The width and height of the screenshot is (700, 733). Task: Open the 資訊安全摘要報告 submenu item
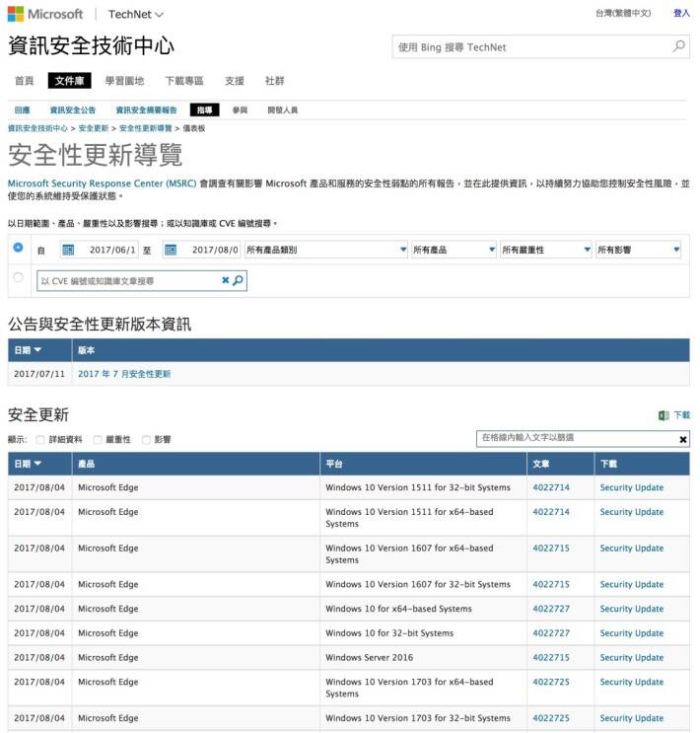pos(146,110)
